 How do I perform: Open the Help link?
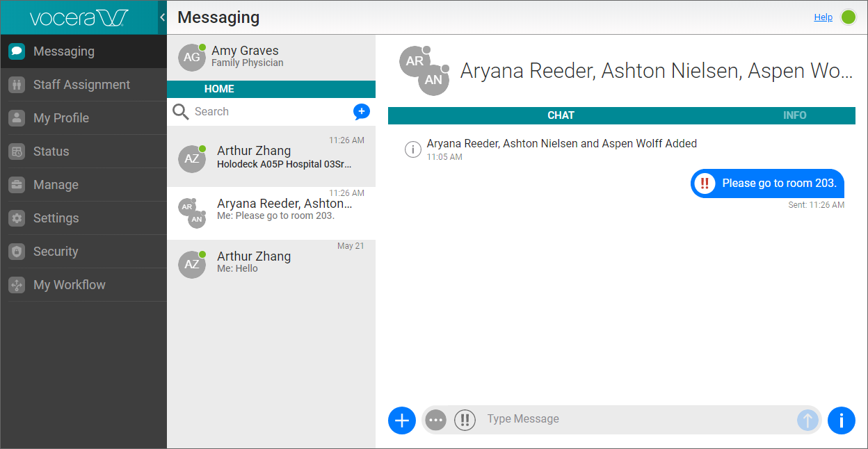823,17
